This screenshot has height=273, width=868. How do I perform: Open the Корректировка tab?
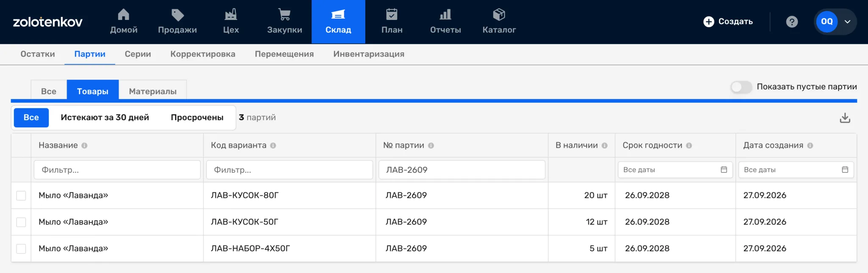203,54
